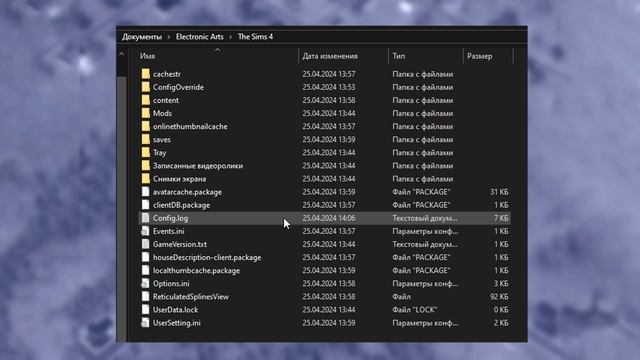Select the localthumbcache.package file name

click(x=196, y=270)
